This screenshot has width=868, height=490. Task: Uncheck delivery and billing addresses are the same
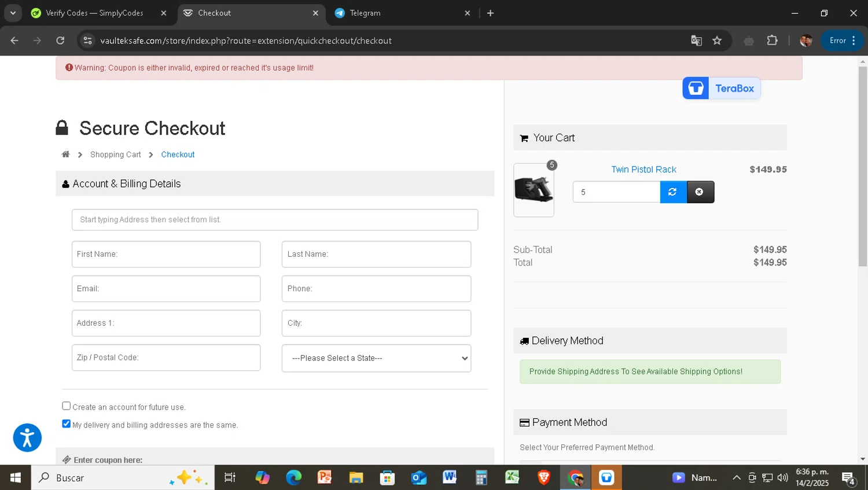pyautogui.click(x=67, y=424)
